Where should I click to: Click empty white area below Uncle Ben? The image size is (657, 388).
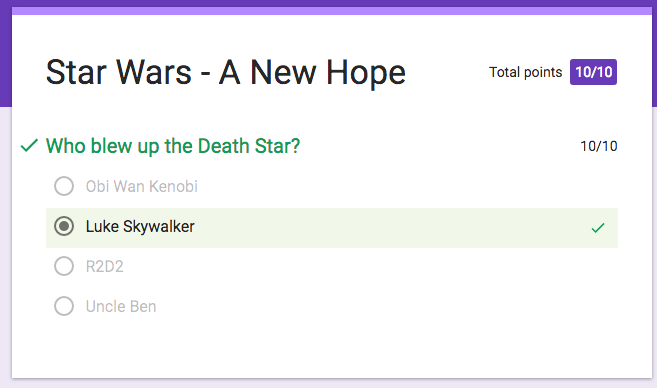coord(332,348)
